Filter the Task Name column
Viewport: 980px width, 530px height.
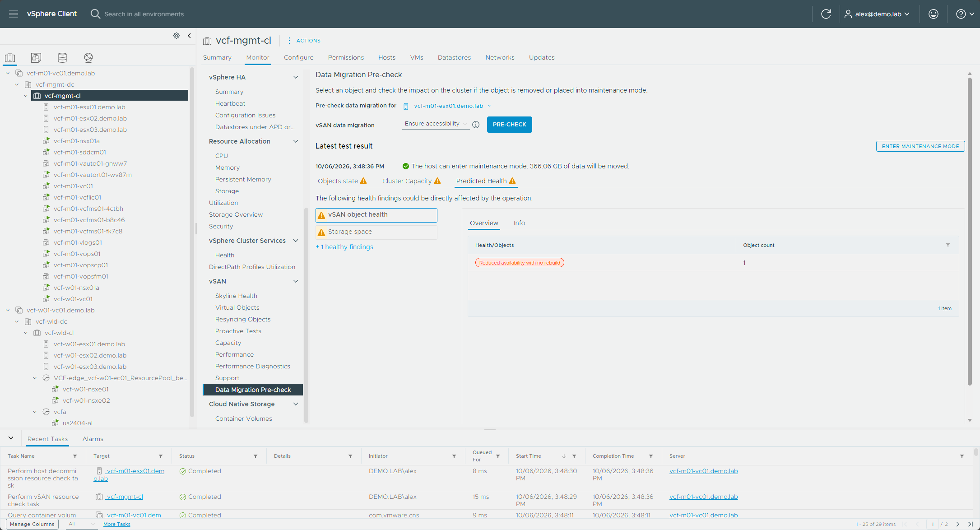click(75, 456)
